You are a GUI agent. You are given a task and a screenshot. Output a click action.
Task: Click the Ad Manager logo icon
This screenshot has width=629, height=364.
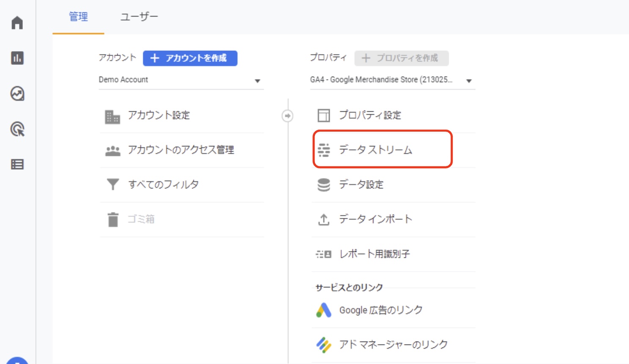324,345
